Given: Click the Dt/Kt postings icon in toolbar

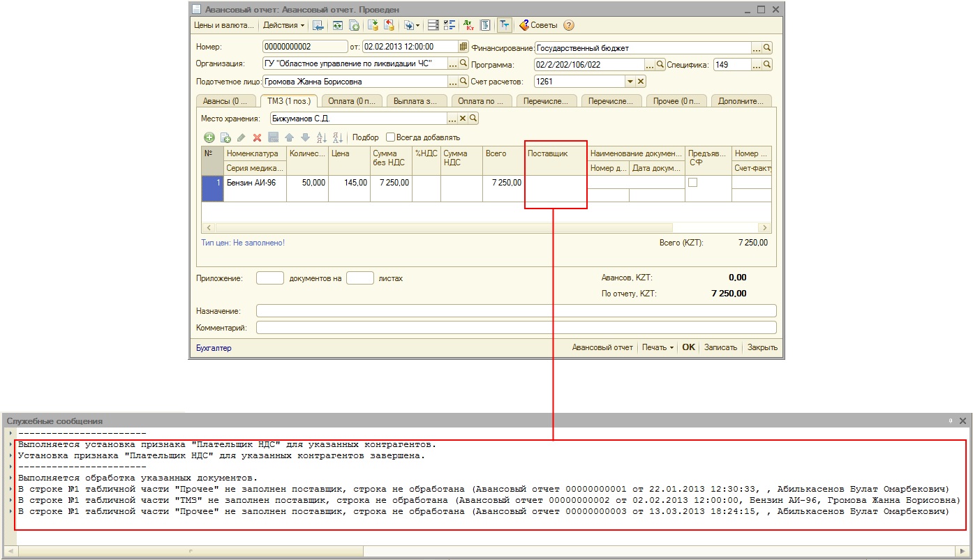Looking at the screenshot, I should pos(468,25).
